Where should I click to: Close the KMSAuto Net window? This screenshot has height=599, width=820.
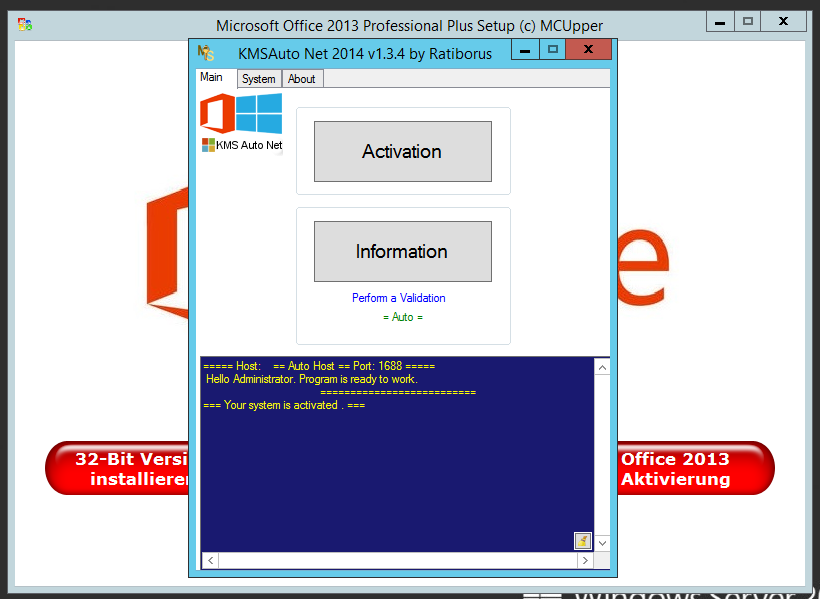point(588,49)
